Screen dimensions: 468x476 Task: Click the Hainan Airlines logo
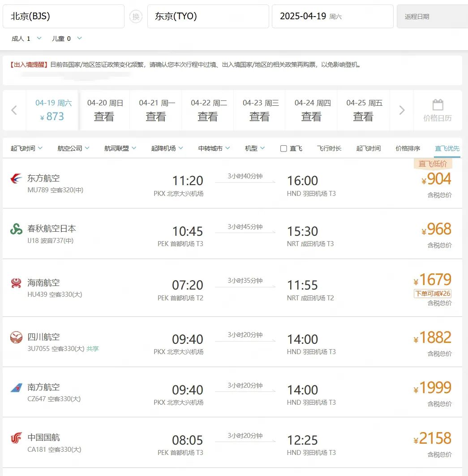coord(16,283)
